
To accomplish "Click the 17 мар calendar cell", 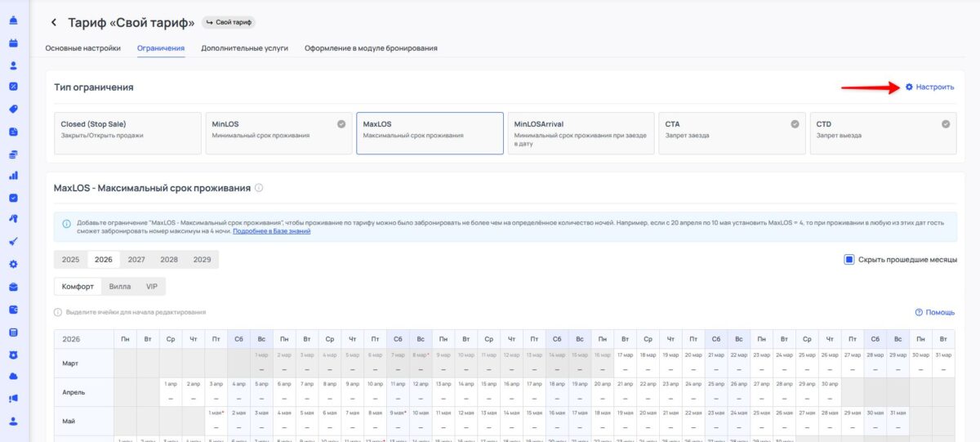I will click(x=625, y=363).
